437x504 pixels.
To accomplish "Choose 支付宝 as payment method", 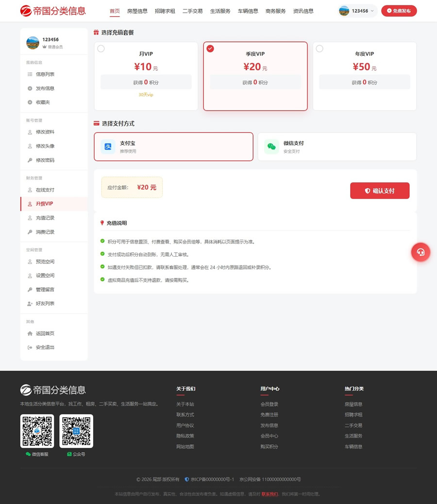I will [173, 146].
